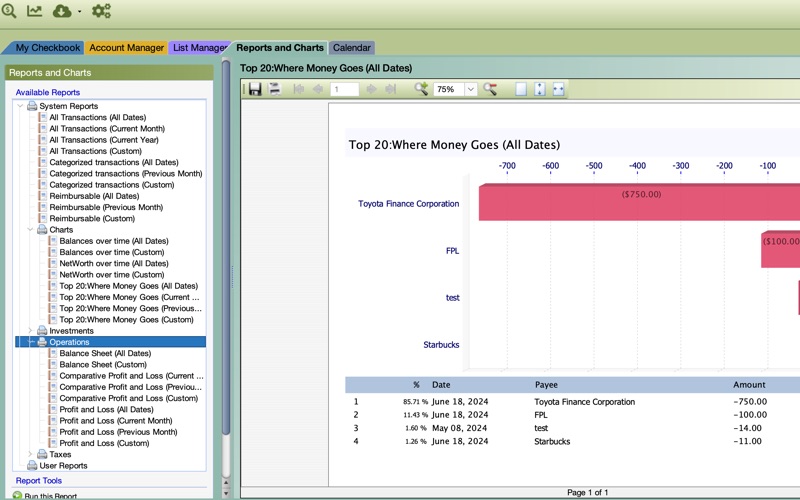Open the cloud download dropdown arrow
This screenshot has height=500, width=800.
[80, 11]
